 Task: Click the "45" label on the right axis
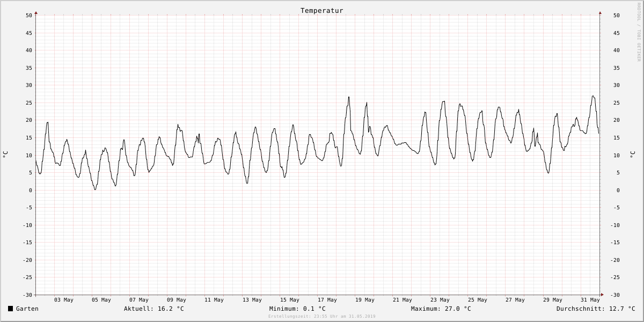(x=617, y=33)
